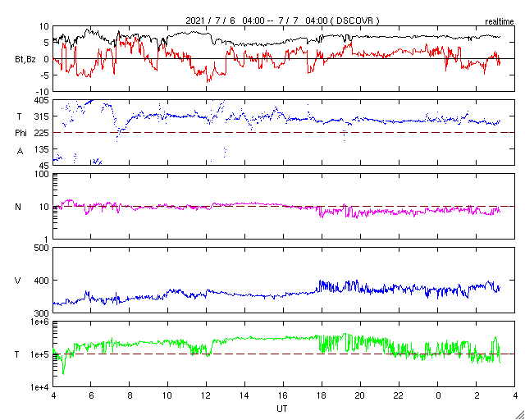
Task: Click the 'Bt,Bz' axis label
Action: (25, 60)
